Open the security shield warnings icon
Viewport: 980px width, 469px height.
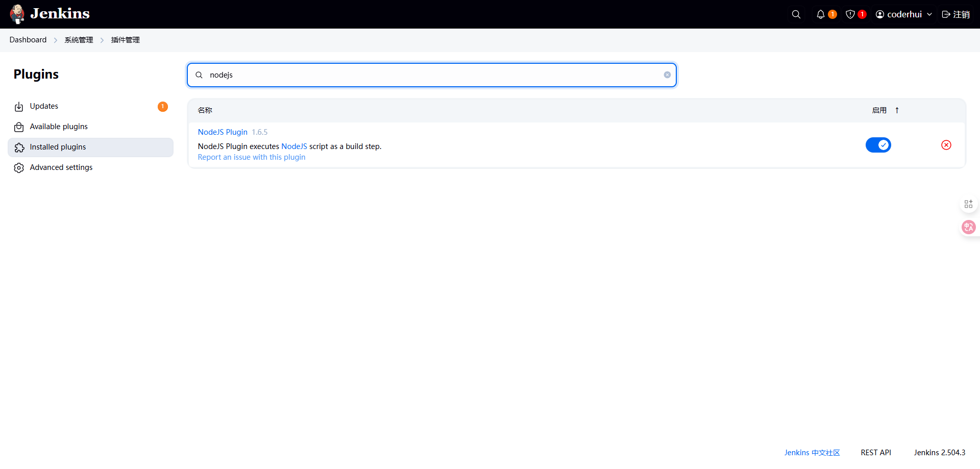coord(850,14)
